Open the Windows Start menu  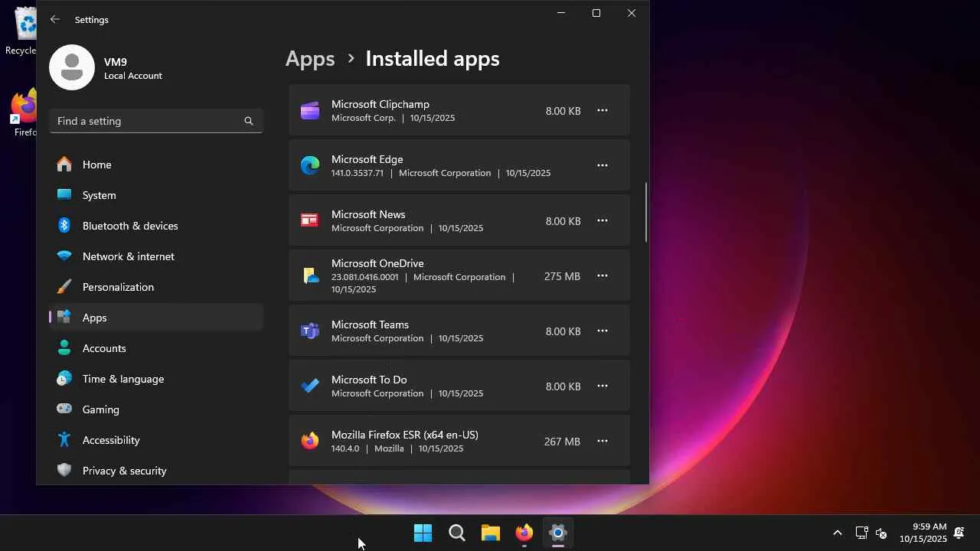click(x=423, y=533)
